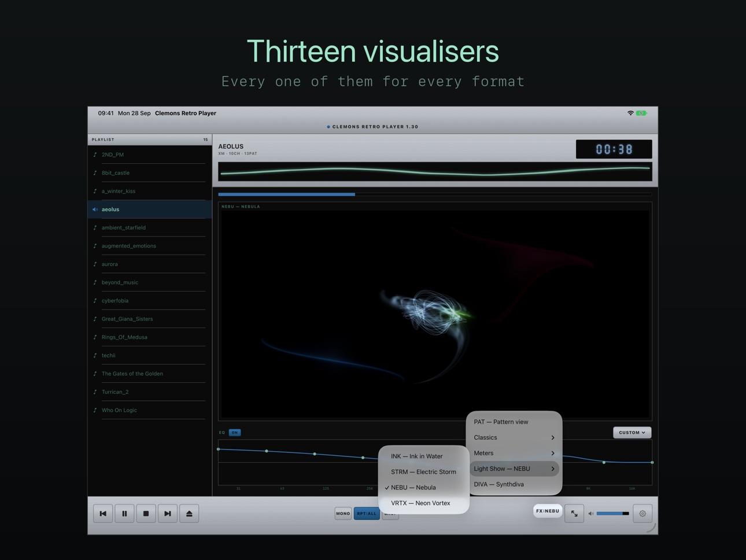Click the eject button
Screen dimensions: 746x560
coord(189,513)
